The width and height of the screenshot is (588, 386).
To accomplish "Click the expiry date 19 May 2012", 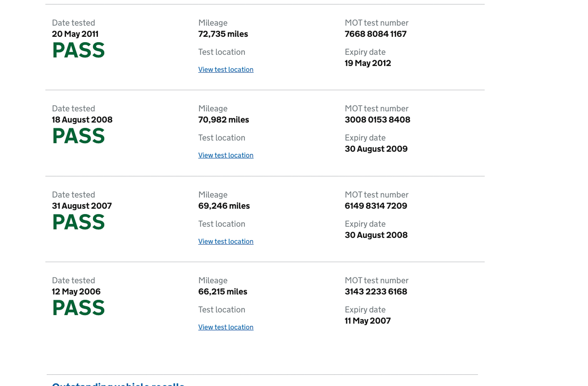I will 368,63.
